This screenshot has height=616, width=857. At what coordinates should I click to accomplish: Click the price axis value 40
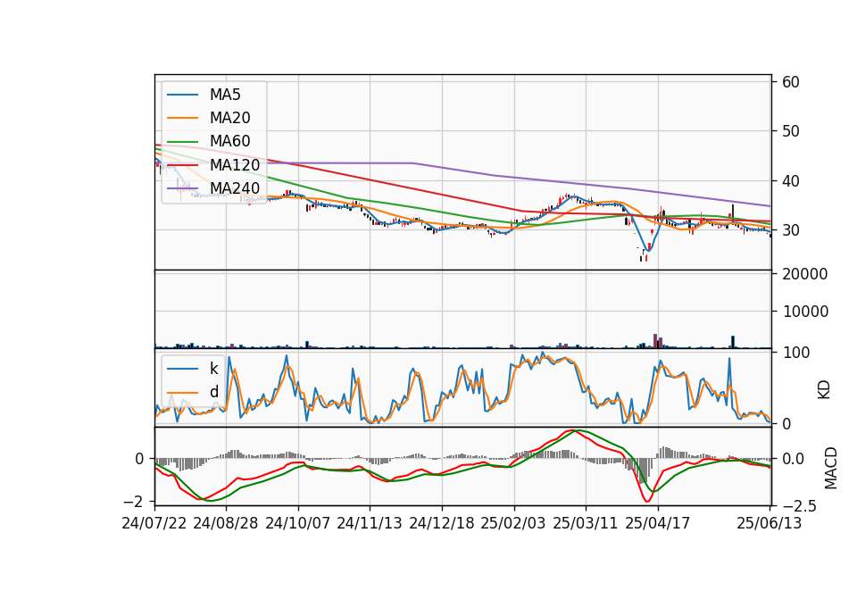(x=791, y=181)
